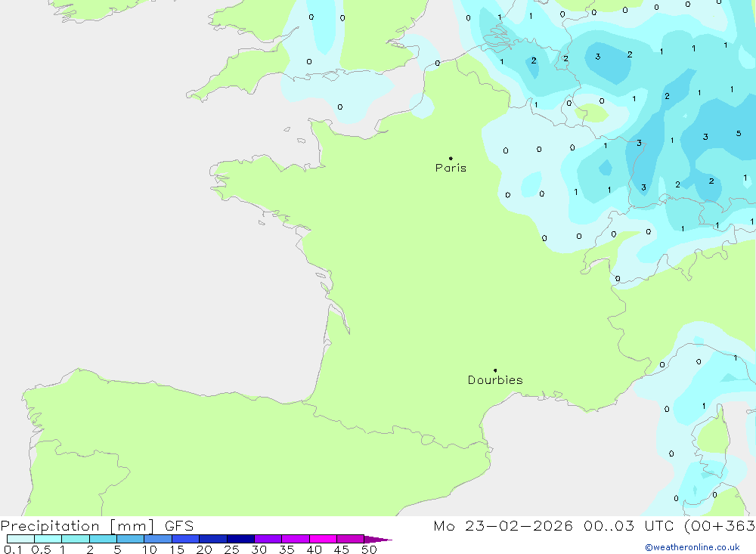Click the '5' precipitation value on the map
The height and width of the screenshot is (554, 756).
click(739, 134)
